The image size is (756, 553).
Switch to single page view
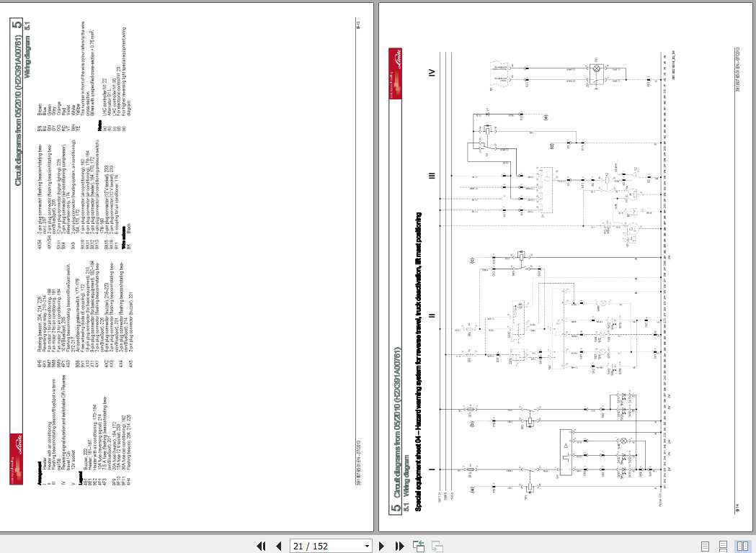pos(705,547)
